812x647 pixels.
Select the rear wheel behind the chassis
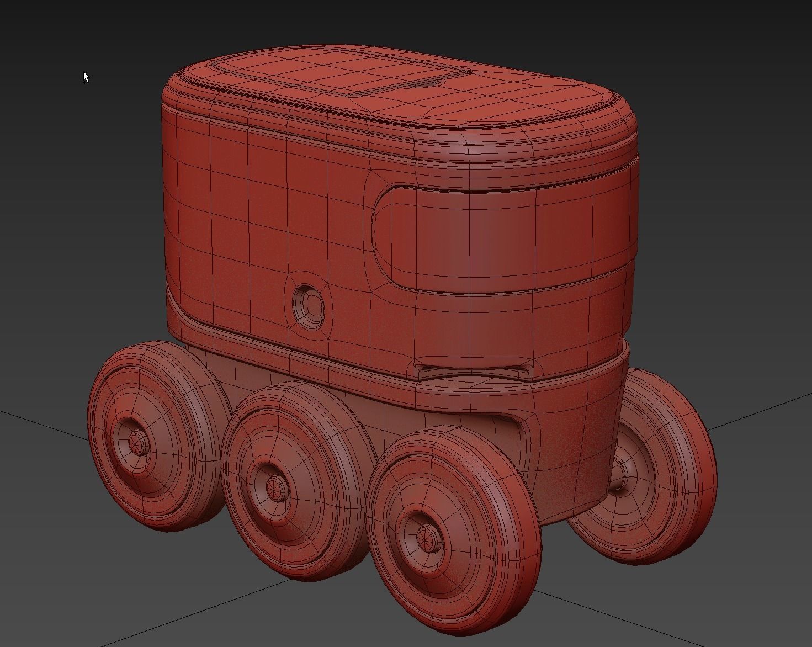(643, 468)
